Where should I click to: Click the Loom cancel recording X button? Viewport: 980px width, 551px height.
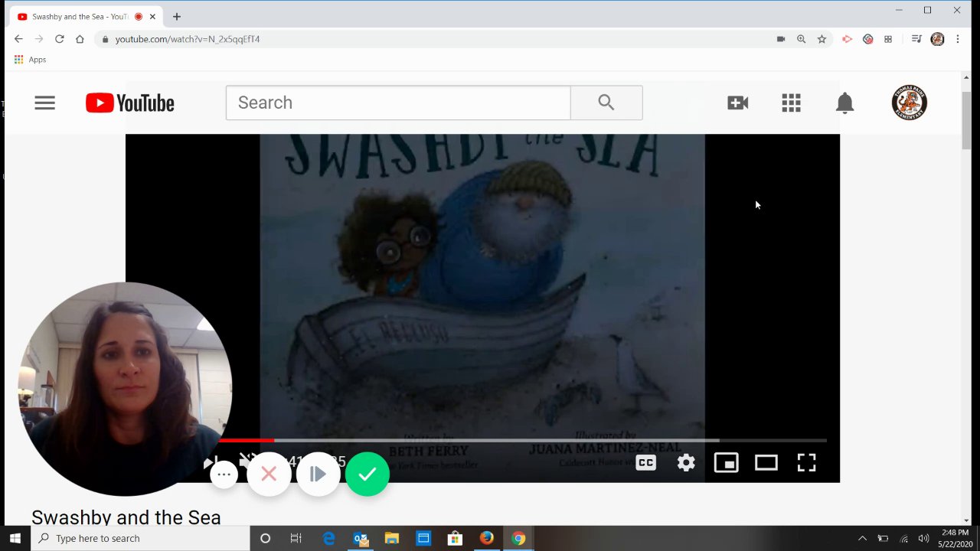(269, 474)
